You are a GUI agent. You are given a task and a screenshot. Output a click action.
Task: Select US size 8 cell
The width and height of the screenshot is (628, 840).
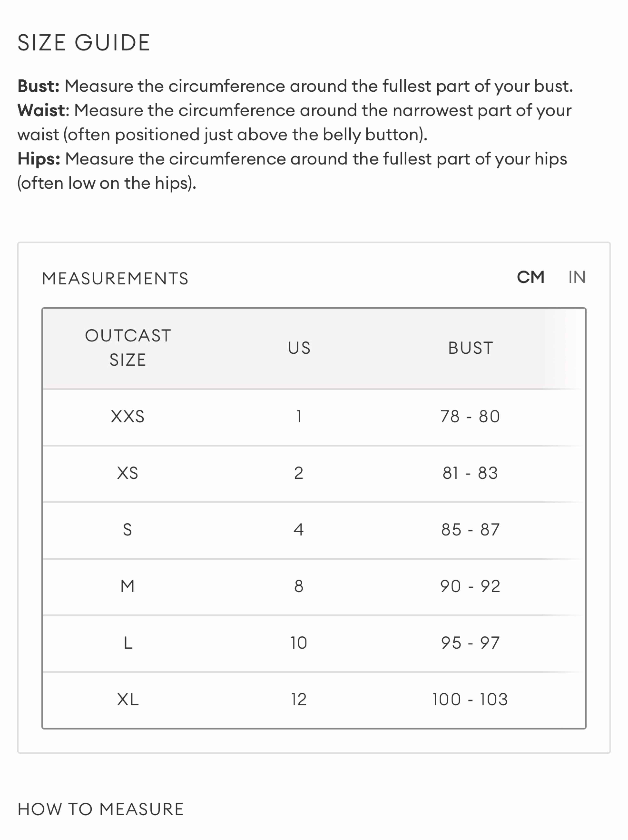point(299,586)
